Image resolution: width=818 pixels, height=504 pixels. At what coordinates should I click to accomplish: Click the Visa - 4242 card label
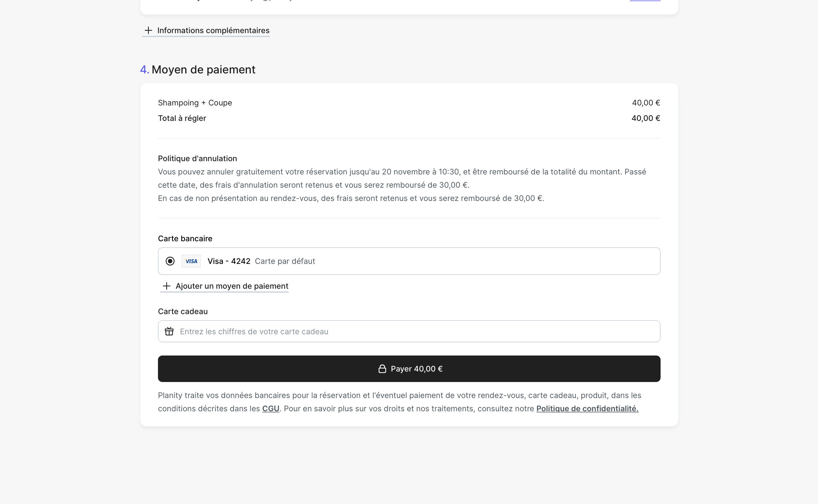click(229, 261)
